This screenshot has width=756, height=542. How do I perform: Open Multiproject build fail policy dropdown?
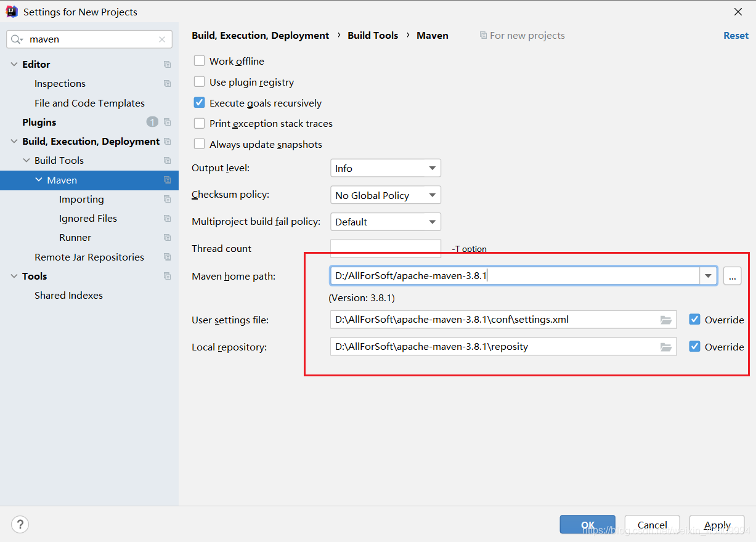pos(386,222)
